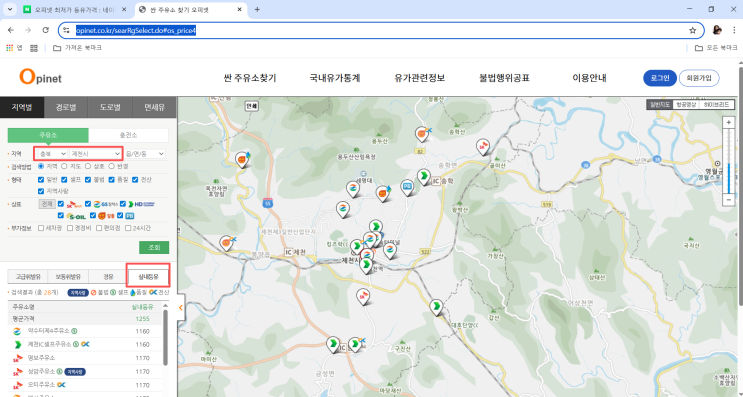The width and height of the screenshot is (743, 397).
Task: Switch to the 경로별 tab
Action: point(66,108)
